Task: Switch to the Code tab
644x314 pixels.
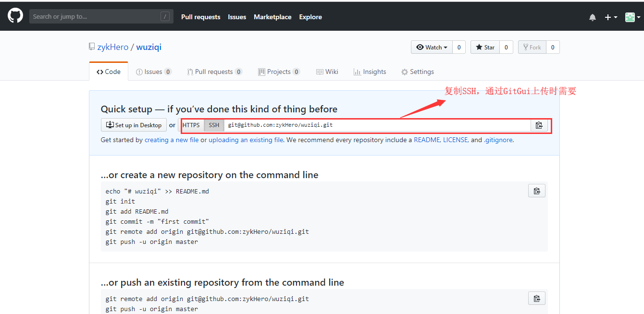Action: pyautogui.click(x=109, y=72)
